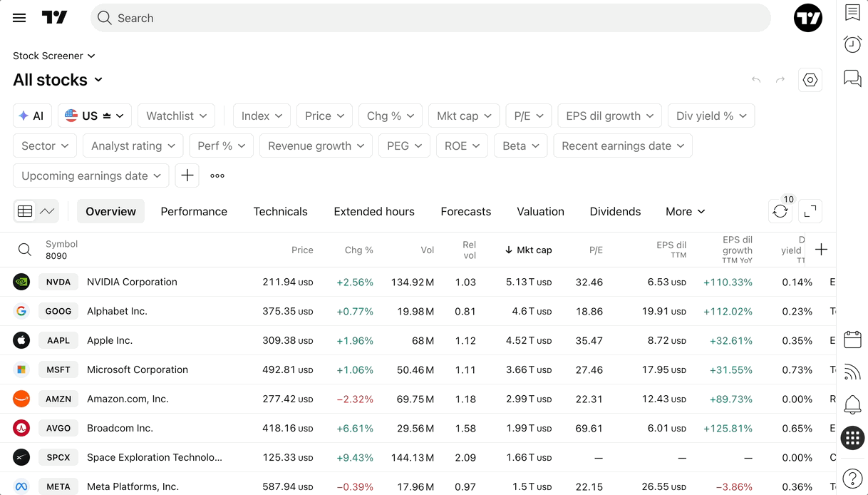Screen dimensions: 868x495
Task: Open the hamburger main menu
Action: tap(19, 18)
